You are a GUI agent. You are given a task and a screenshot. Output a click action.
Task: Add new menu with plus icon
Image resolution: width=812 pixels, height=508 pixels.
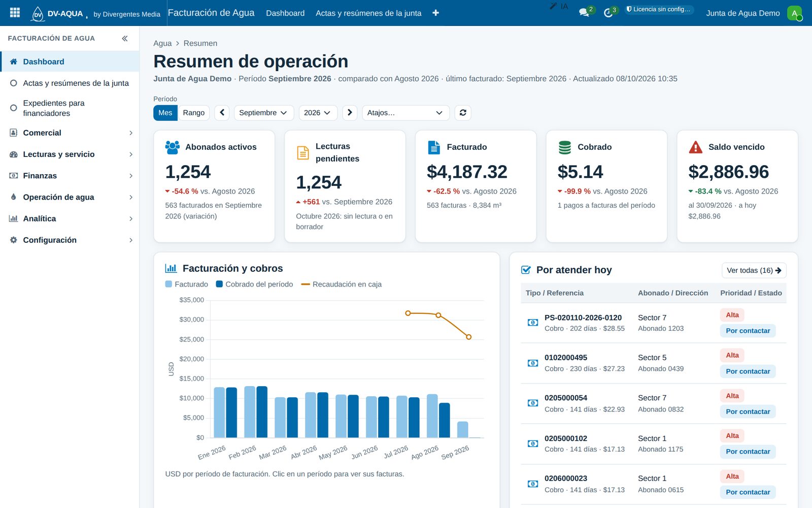pyautogui.click(x=435, y=13)
